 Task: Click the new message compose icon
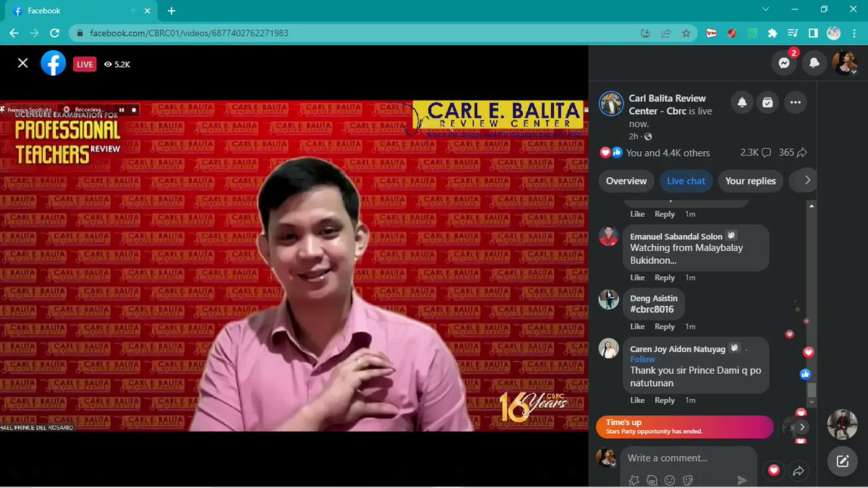pyautogui.click(x=843, y=461)
